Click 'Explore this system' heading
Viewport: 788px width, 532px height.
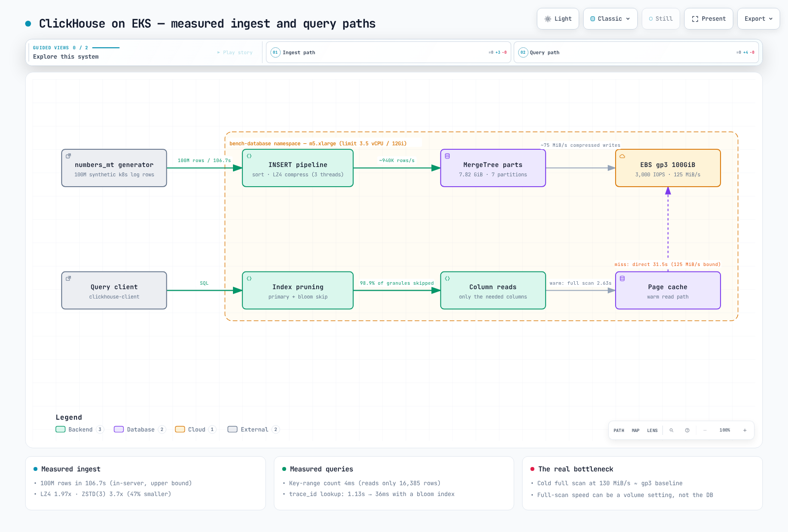(x=66, y=57)
